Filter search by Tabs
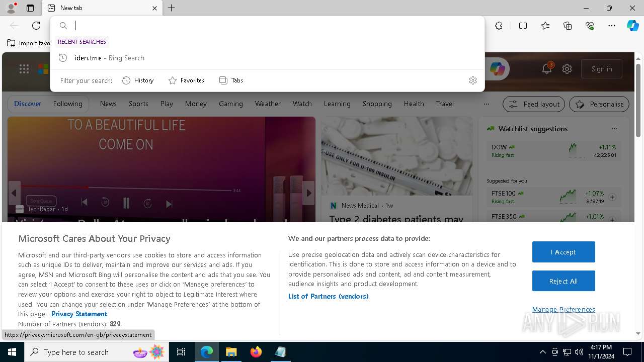This screenshot has height=362, width=644. tap(231, 80)
